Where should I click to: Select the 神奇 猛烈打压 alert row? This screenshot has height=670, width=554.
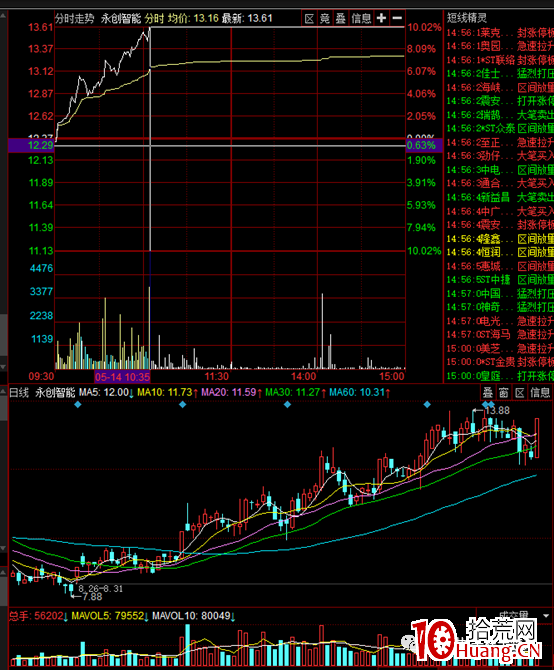pos(500,307)
